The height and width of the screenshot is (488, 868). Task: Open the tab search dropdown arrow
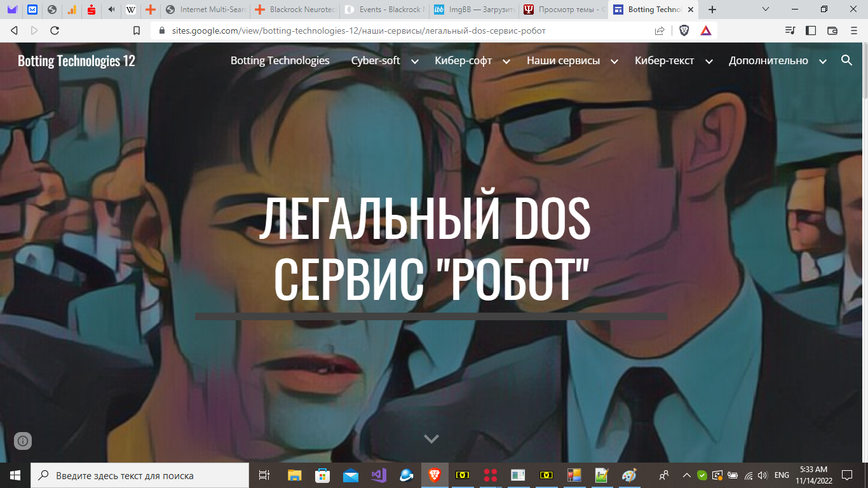tap(766, 10)
